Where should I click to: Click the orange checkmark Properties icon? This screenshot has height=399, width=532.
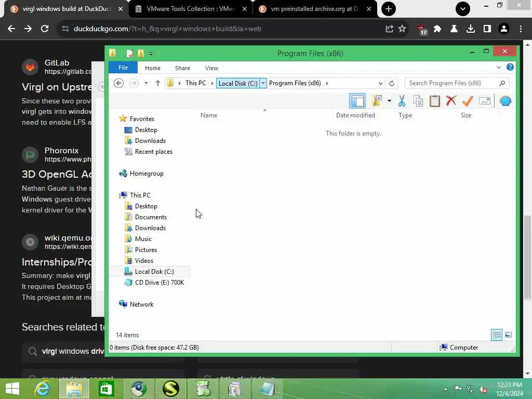pos(468,101)
